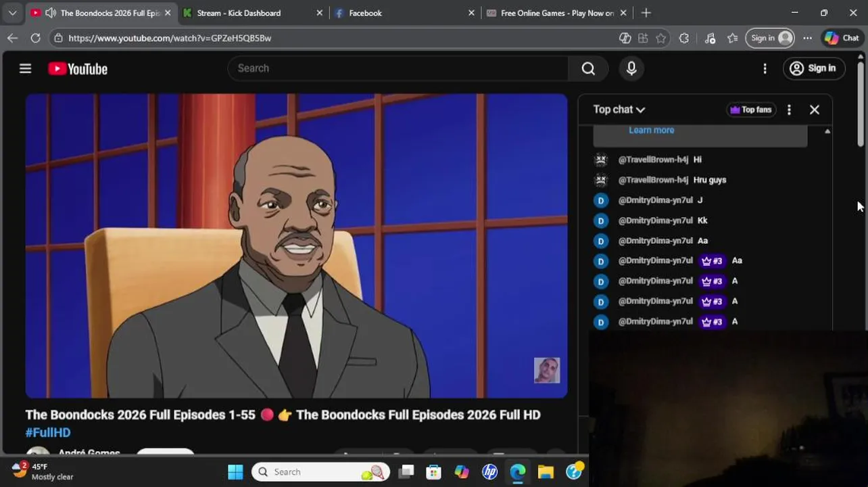Open the media control music-note icon
This screenshot has width=868, height=487.
710,38
